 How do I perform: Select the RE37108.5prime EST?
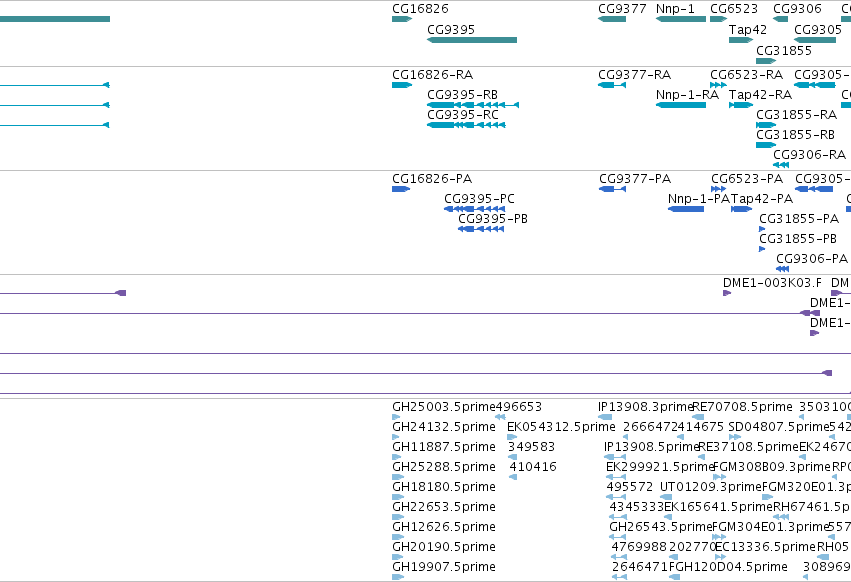click(x=701, y=457)
